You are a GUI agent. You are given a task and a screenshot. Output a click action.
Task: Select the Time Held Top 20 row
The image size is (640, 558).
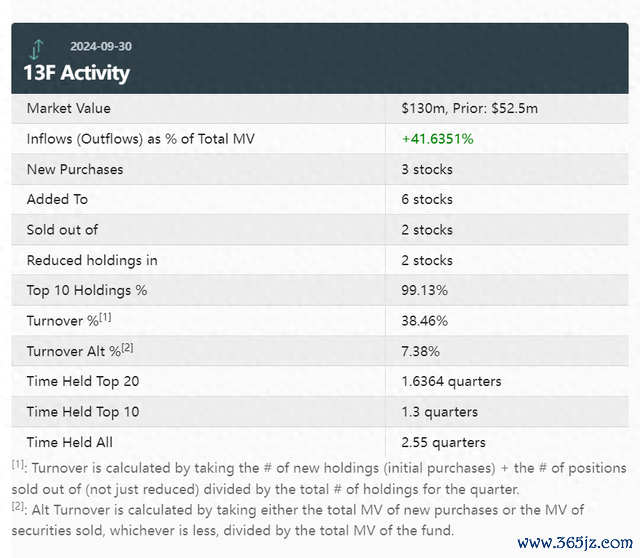320,382
